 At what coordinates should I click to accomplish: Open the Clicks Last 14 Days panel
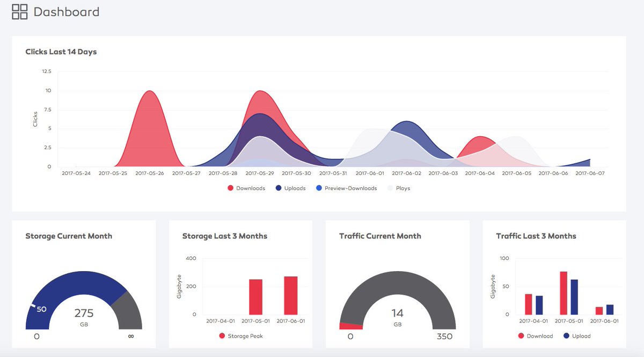click(x=61, y=52)
